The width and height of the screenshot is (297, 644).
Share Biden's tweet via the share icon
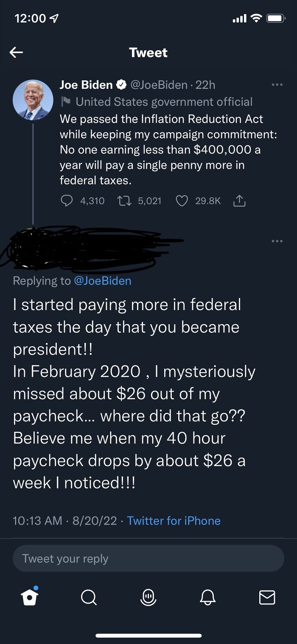[239, 201]
